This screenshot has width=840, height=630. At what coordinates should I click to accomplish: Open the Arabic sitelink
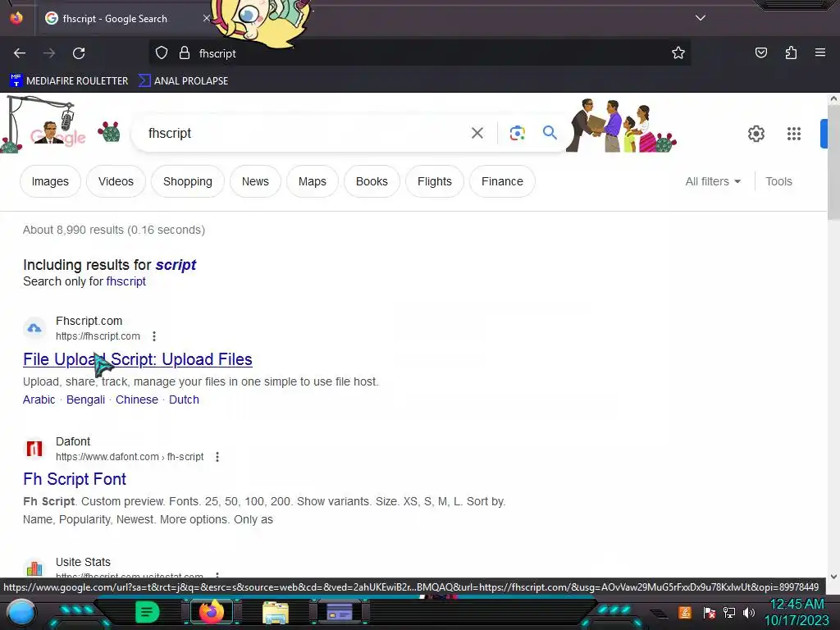pos(39,399)
